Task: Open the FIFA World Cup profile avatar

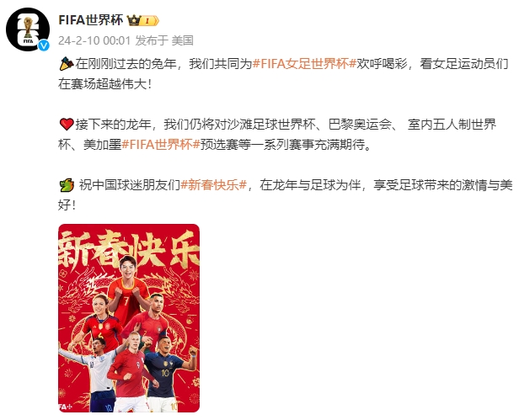Action: pos(28,29)
